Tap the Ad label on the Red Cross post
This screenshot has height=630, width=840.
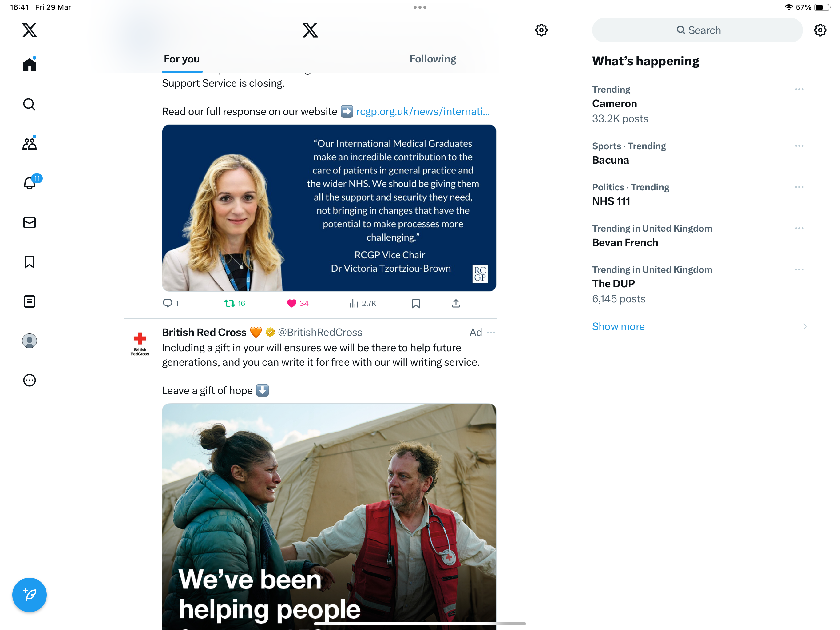pos(475,333)
